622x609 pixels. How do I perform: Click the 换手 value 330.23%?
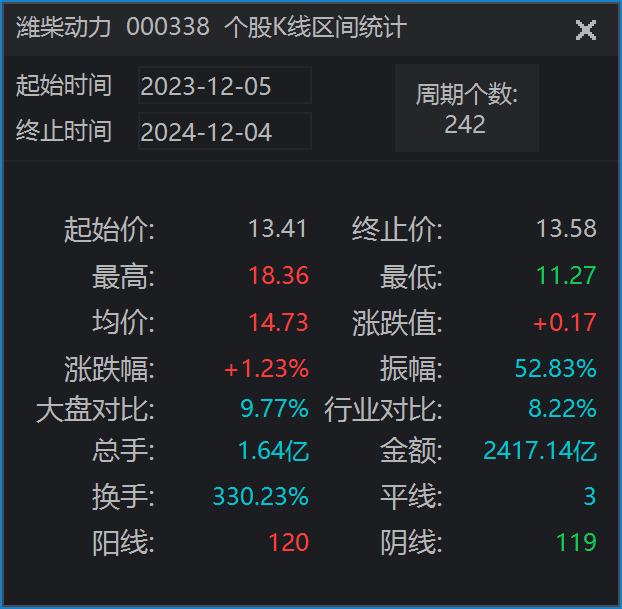click(261, 496)
